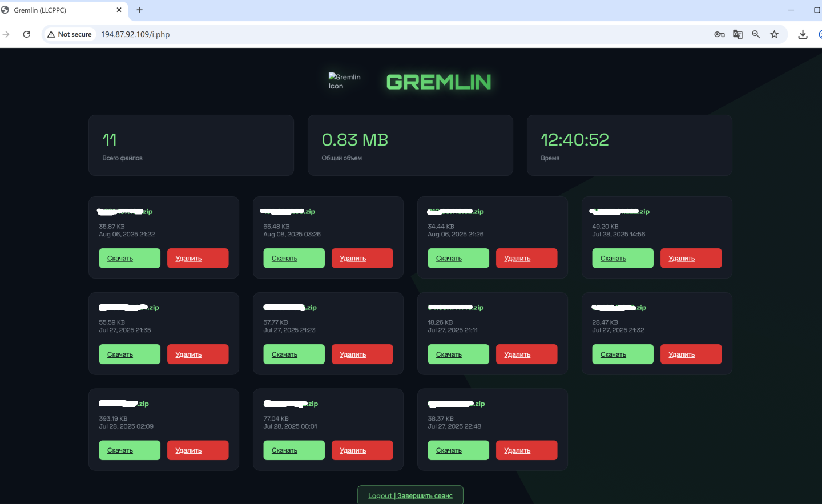
Task: Open the browser downloads icon
Action: click(x=803, y=34)
